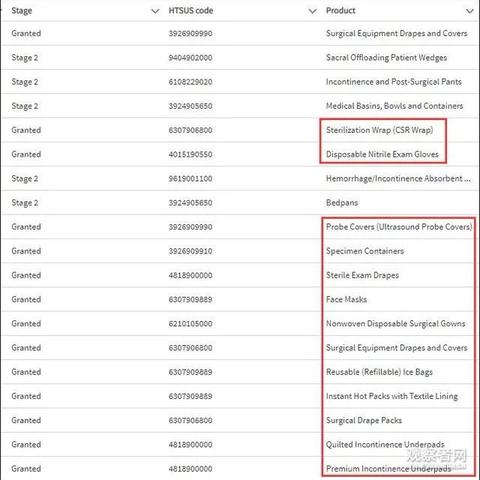Image resolution: width=480 pixels, height=480 pixels.
Task: Click the Stage column header label
Action: click(22, 11)
